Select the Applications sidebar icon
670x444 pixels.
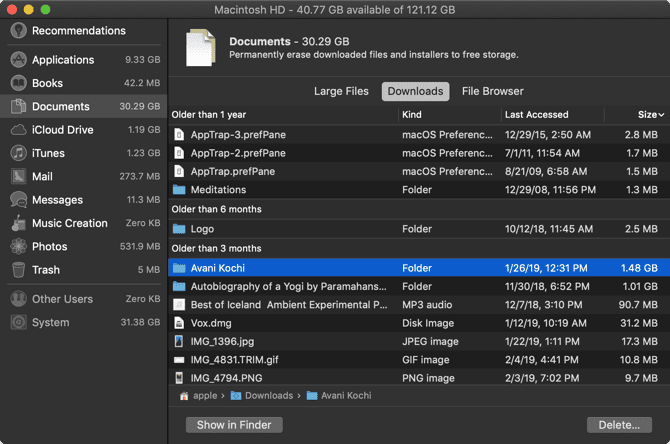tap(18, 60)
